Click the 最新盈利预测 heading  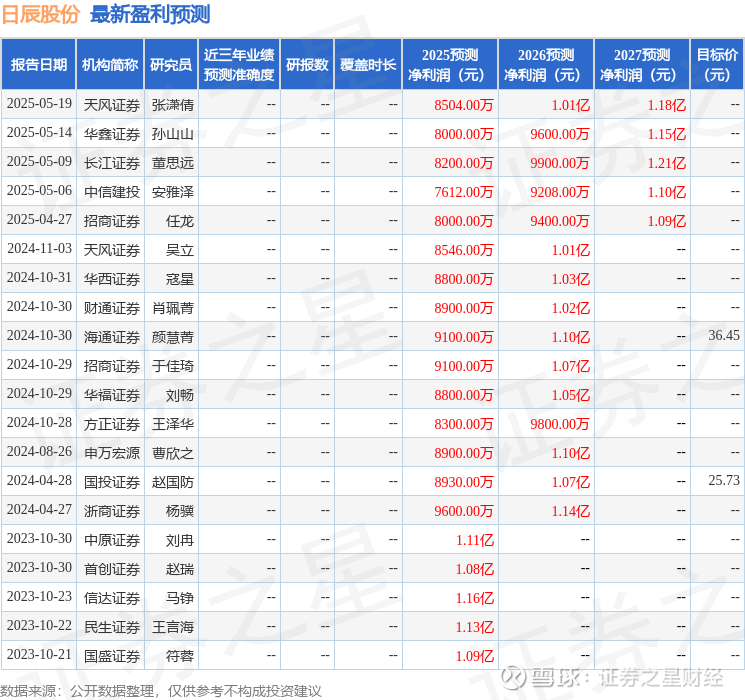click(x=150, y=14)
